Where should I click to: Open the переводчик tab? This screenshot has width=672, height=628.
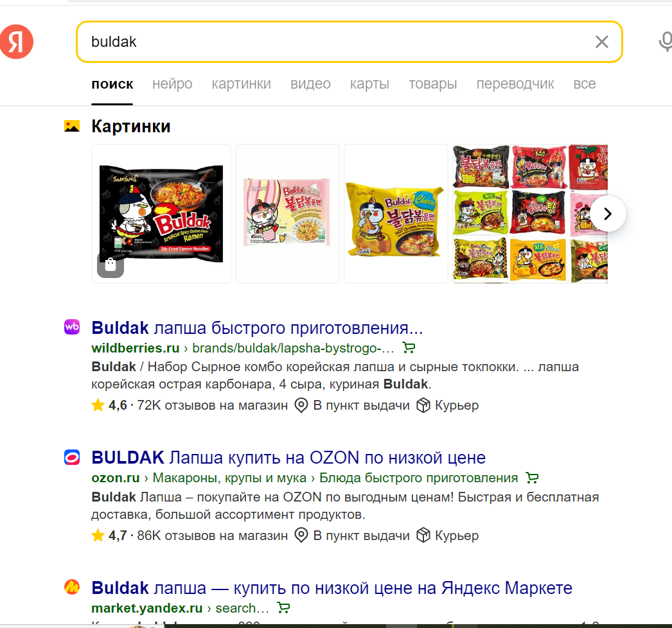[x=515, y=83]
